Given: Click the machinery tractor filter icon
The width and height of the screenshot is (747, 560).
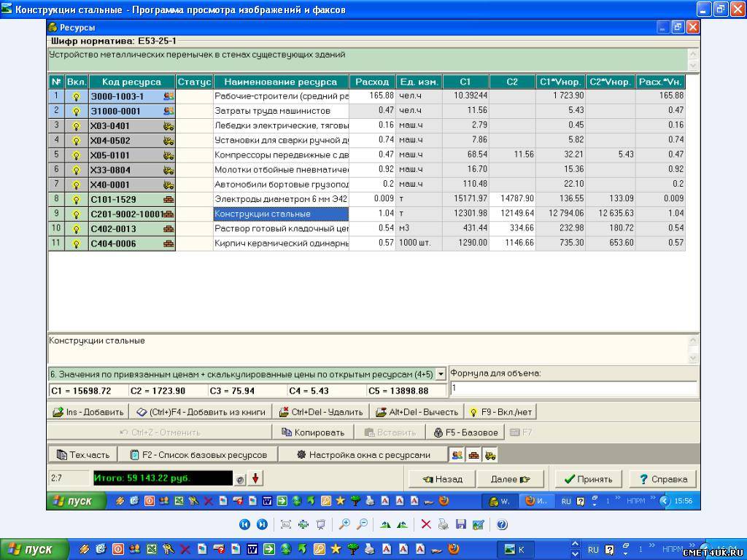Looking at the screenshot, I should [x=491, y=454].
